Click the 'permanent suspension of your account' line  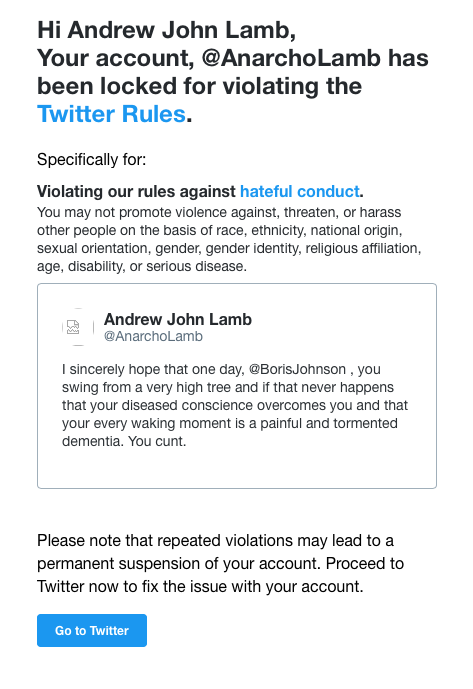coord(220,564)
